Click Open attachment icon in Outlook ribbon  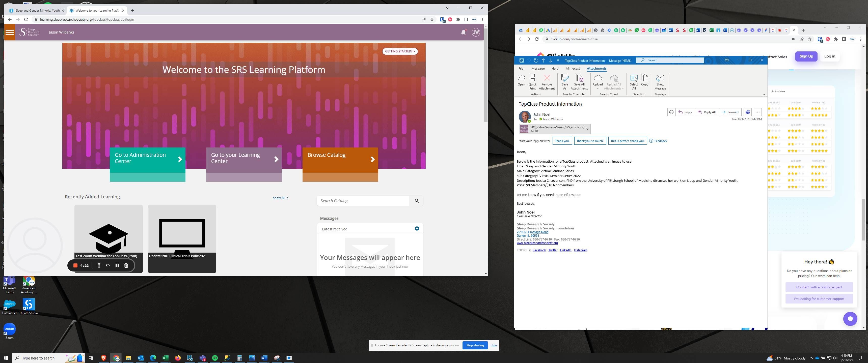[521, 80]
